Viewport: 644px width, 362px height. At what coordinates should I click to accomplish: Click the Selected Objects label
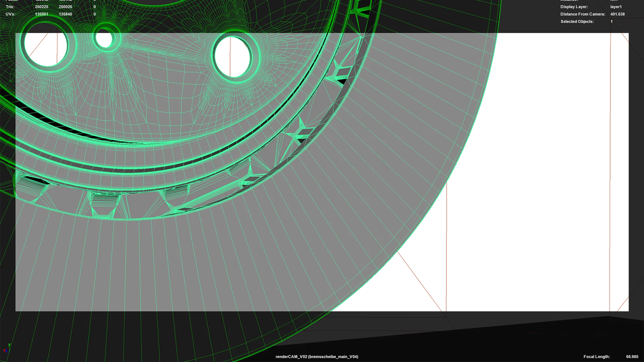coord(577,21)
